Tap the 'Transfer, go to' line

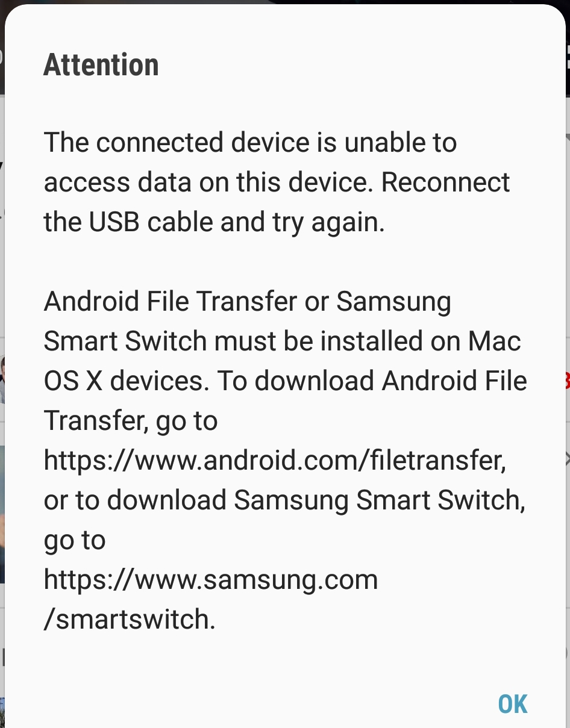131,421
